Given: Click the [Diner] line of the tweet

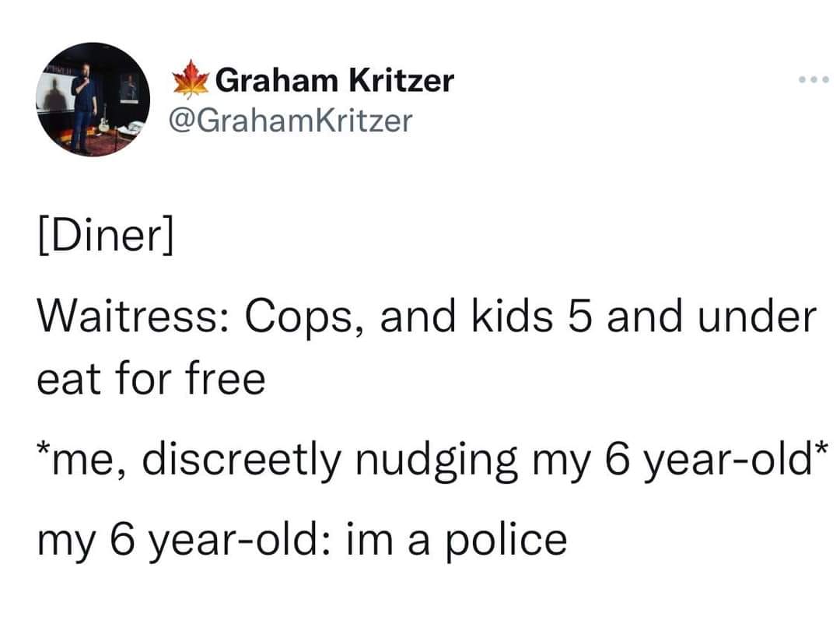Looking at the screenshot, I should pyautogui.click(x=106, y=235).
